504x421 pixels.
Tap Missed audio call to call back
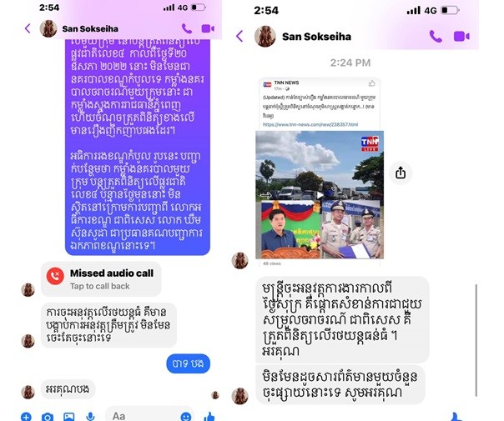click(101, 278)
